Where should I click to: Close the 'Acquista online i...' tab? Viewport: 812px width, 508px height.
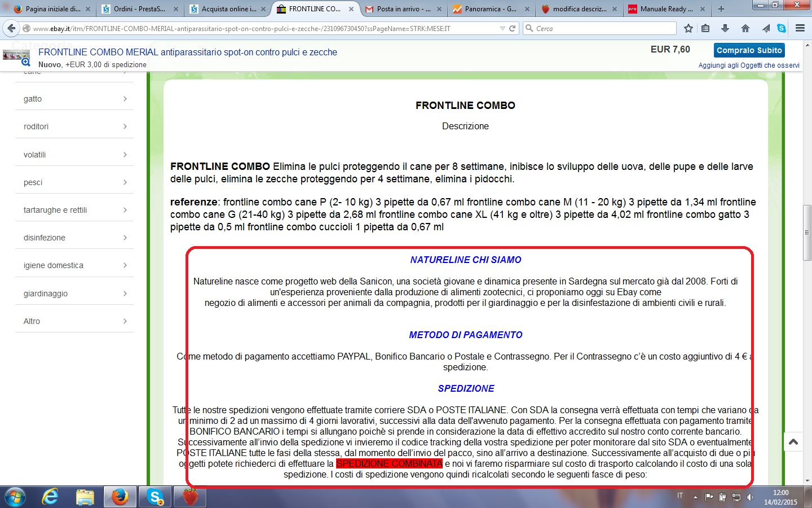click(263, 9)
